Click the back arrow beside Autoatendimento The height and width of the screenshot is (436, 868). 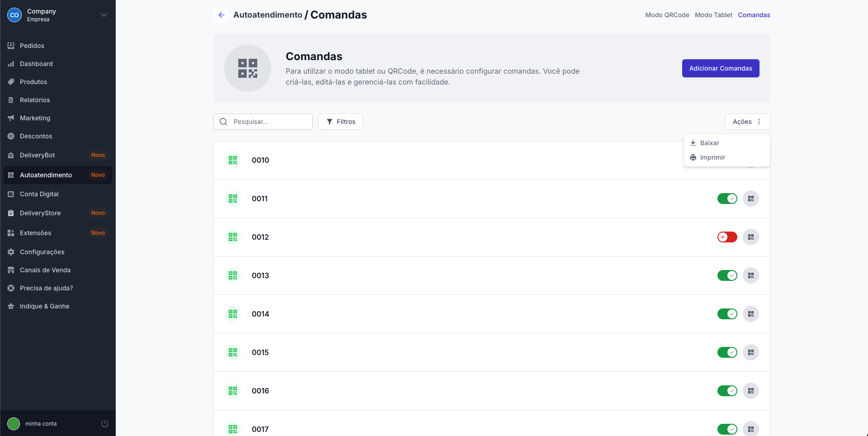click(222, 15)
